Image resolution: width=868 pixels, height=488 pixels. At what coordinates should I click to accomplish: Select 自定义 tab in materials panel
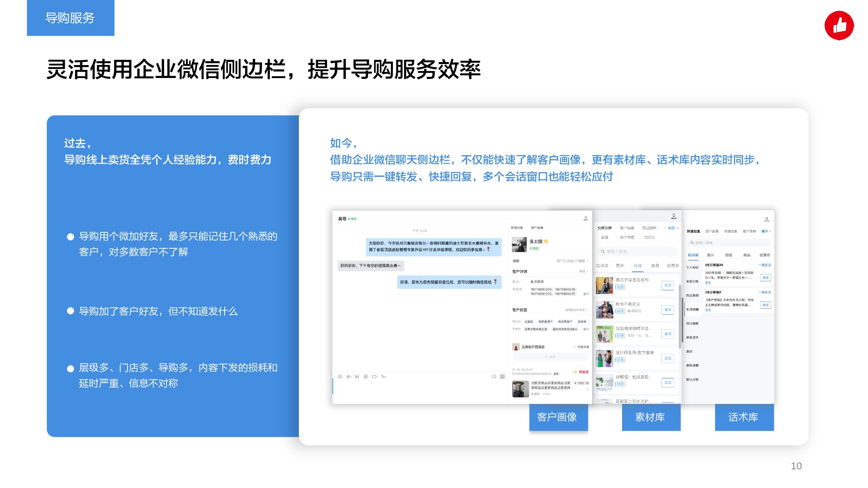point(649,237)
